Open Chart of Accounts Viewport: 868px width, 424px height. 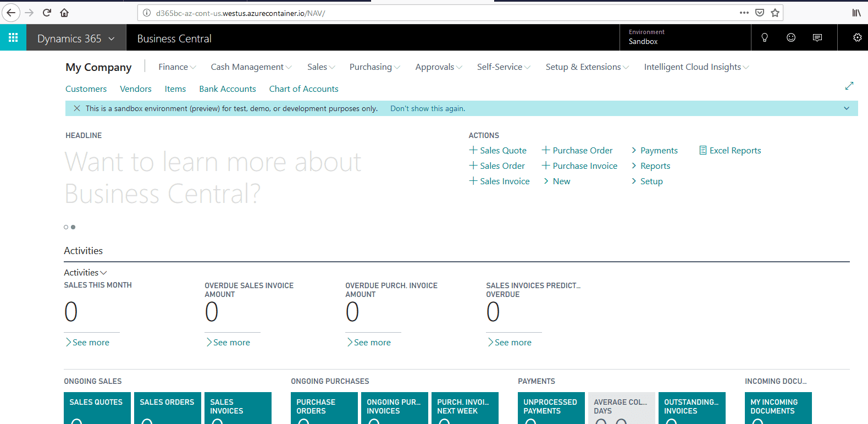pyautogui.click(x=303, y=89)
